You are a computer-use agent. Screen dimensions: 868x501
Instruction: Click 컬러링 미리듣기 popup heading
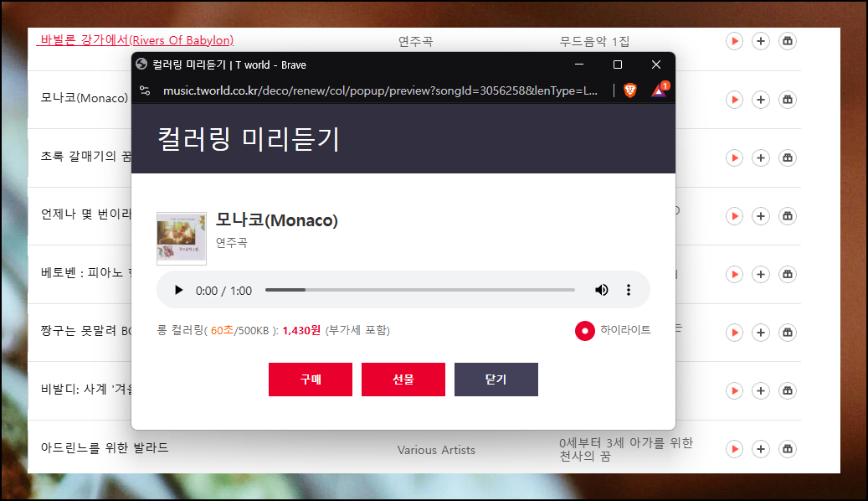pyautogui.click(x=249, y=138)
